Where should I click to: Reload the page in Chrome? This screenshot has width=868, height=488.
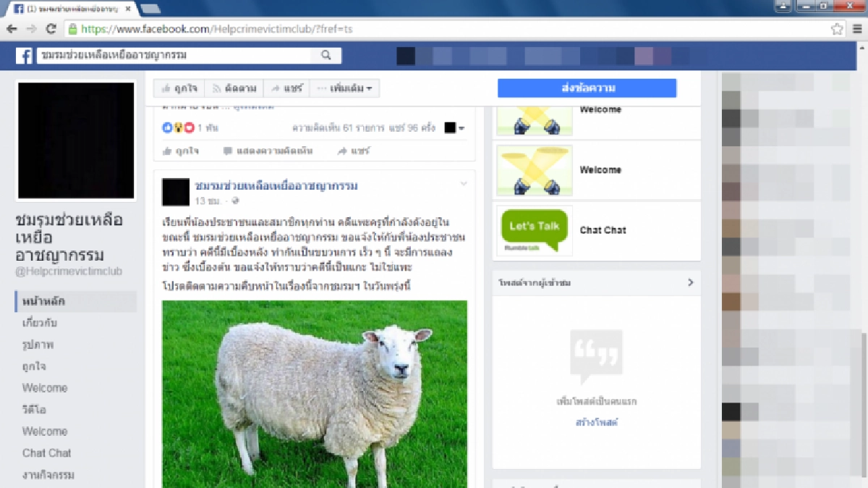tap(51, 29)
